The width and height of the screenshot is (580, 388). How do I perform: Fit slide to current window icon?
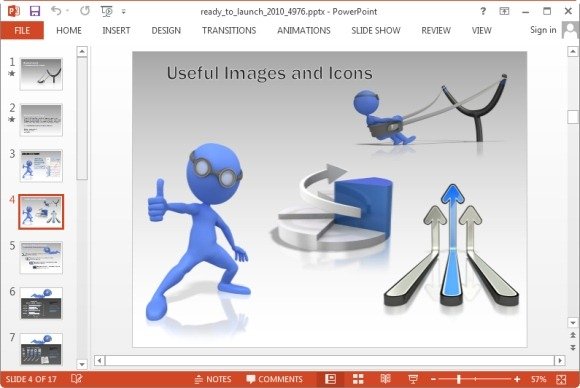click(x=561, y=379)
